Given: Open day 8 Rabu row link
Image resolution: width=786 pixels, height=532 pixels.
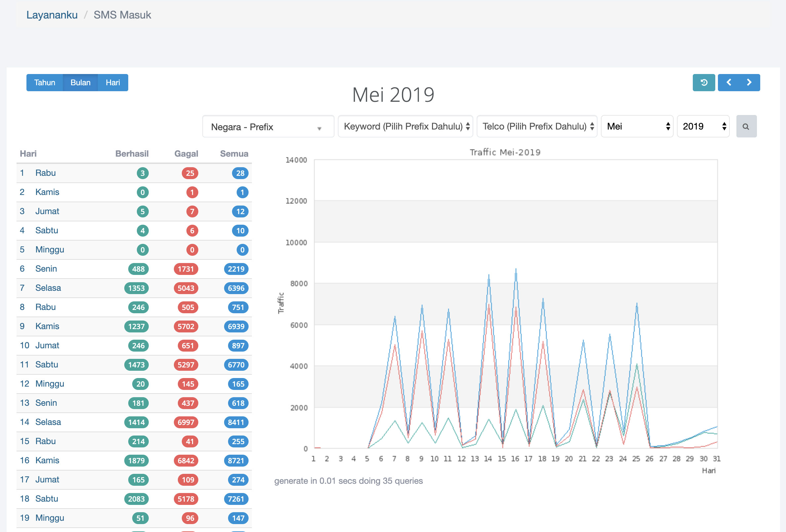Looking at the screenshot, I should [45, 307].
